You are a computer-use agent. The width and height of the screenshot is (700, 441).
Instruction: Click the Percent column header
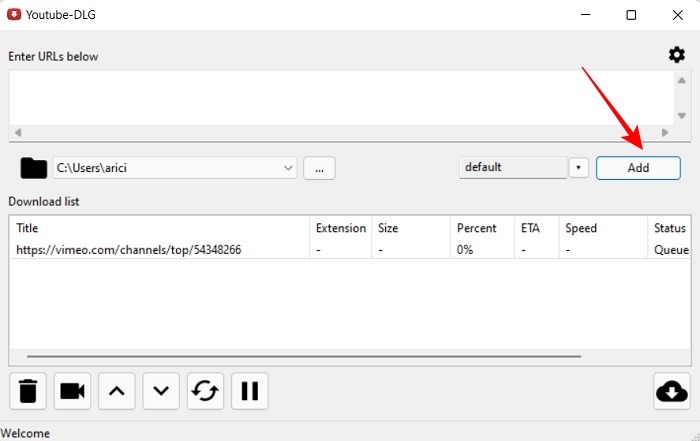pos(483,228)
